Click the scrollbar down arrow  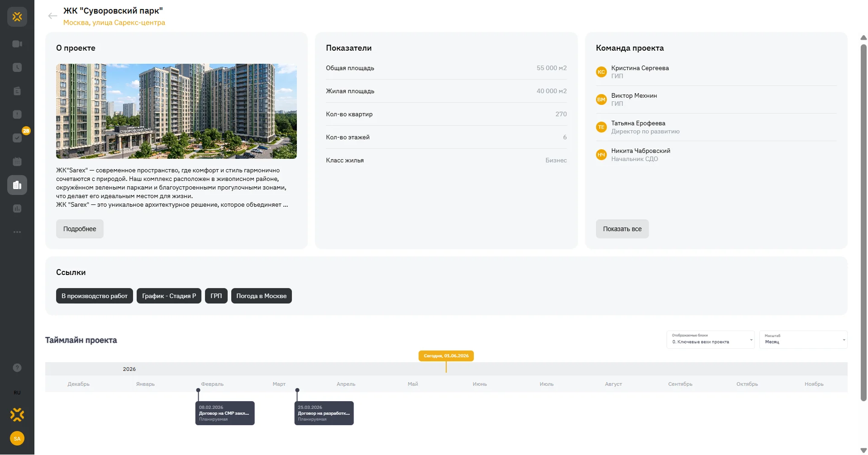click(863, 450)
